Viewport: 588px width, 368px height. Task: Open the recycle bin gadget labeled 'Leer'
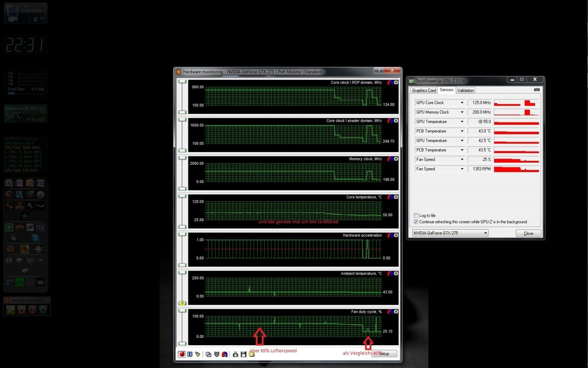[x=25, y=13]
